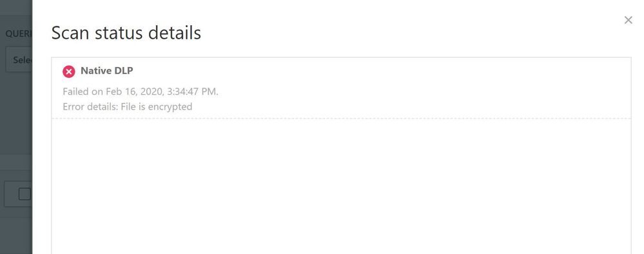644x254 pixels.
Task: Select the Native DLP scan heading
Action: (107, 71)
